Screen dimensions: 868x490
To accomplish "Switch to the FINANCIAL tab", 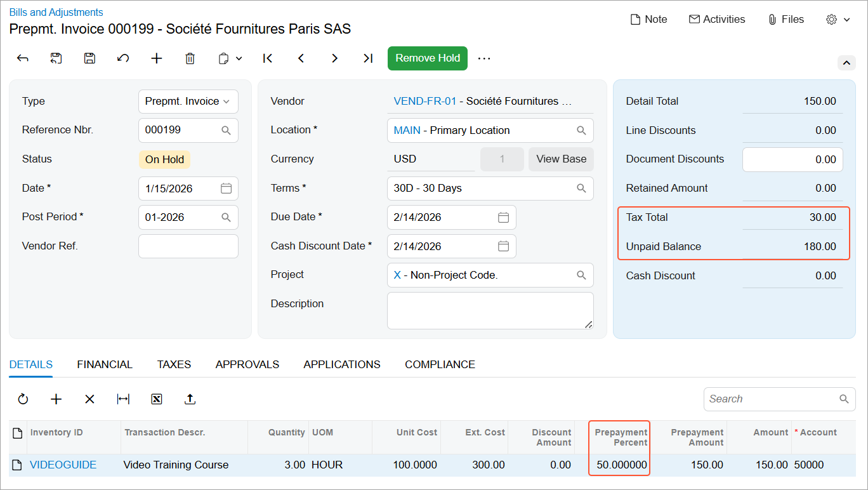I will pos(105,364).
